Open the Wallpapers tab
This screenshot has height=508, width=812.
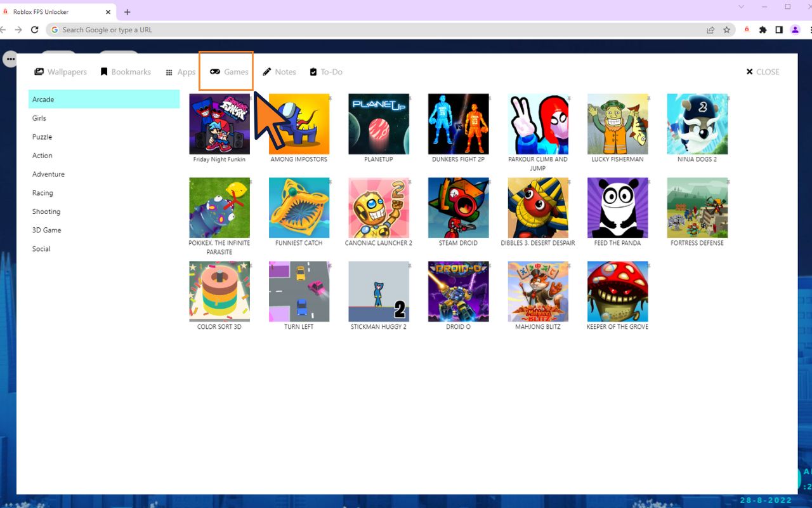[60, 72]
